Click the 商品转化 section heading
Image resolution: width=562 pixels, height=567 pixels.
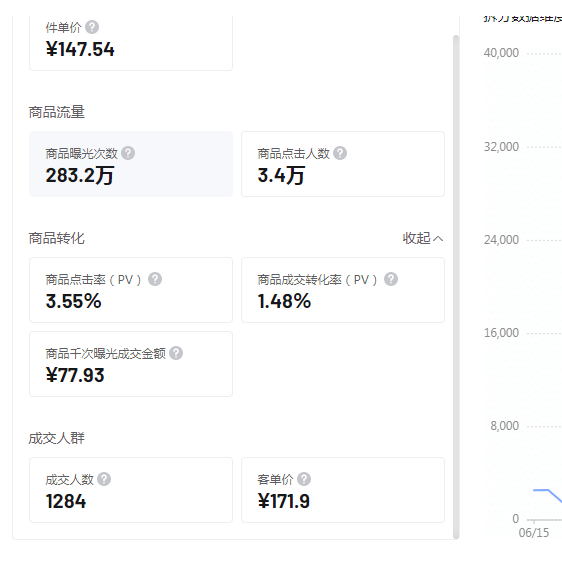coord(57,238)
